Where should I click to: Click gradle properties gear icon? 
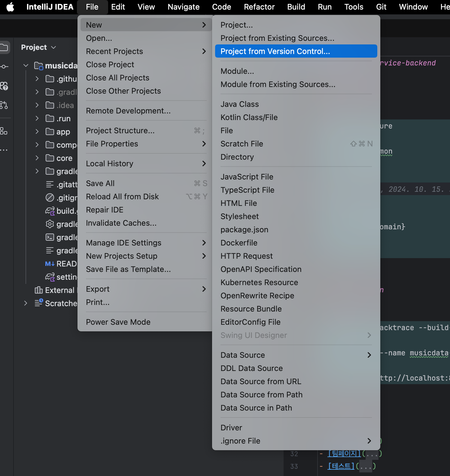coord(50,224)
